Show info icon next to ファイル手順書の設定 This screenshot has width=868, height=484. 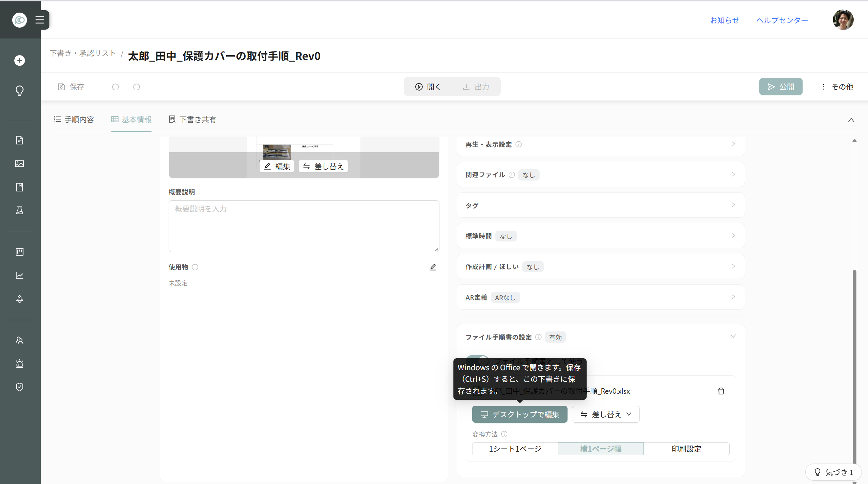pyautogui.click(x=538, y=337)
